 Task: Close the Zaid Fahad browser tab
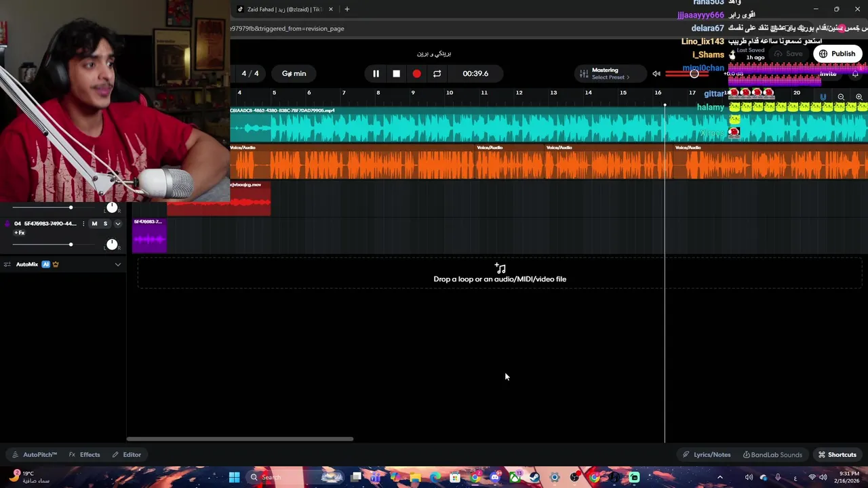click(x=331, y=9)
